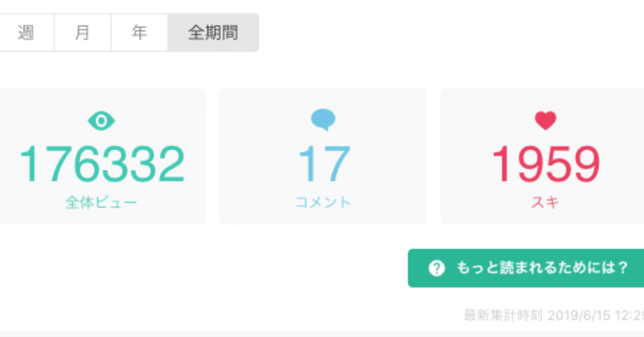Select the 全期間 (all time) tab
Viewport: 644px width, 337px height.
click(x=213, y=33)
